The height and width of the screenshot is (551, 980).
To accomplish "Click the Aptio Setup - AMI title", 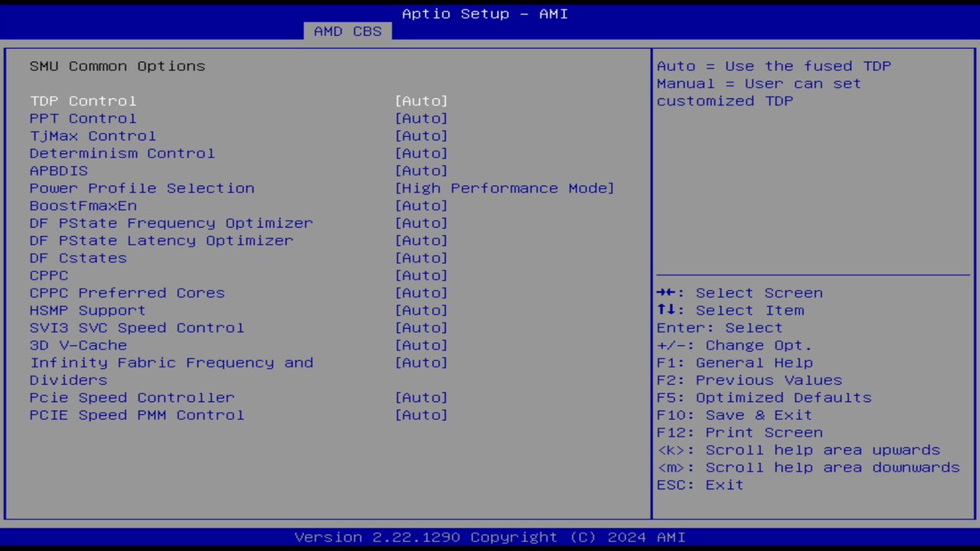I will tap(485, 14).
